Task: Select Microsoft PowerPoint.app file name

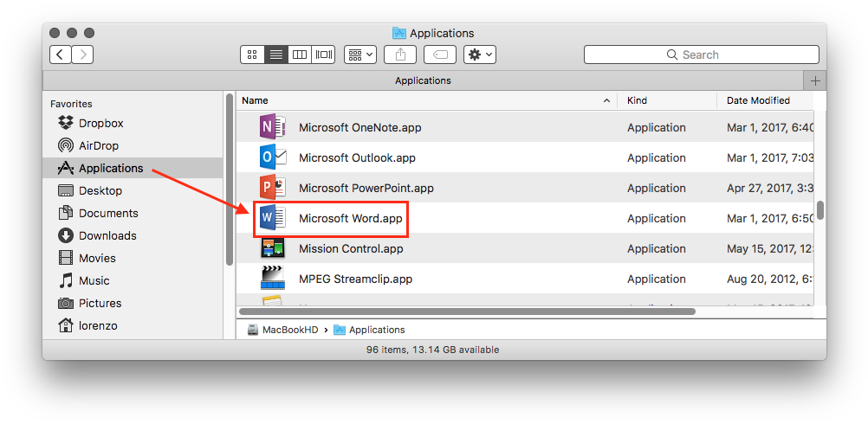Action: (x=366, y=189)
